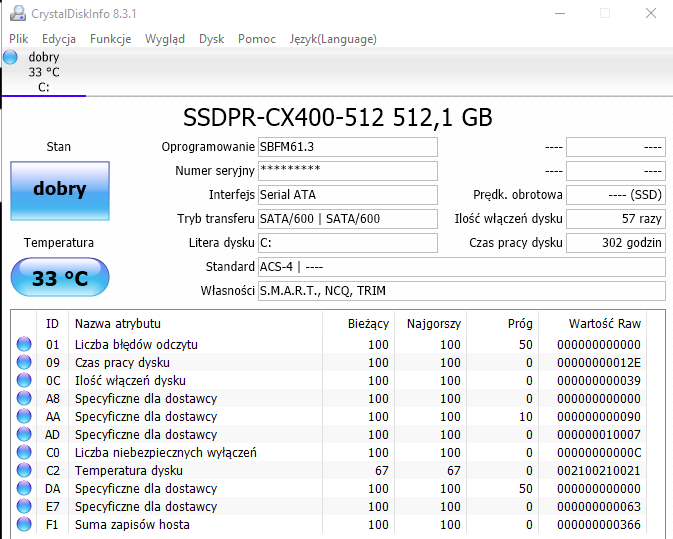Click the drive title SSDPR-CX400-512 512,1 GB
Image resolution: width=673 pixels, height=539 pixels.
pyautogui.click(x=338, y=118)
